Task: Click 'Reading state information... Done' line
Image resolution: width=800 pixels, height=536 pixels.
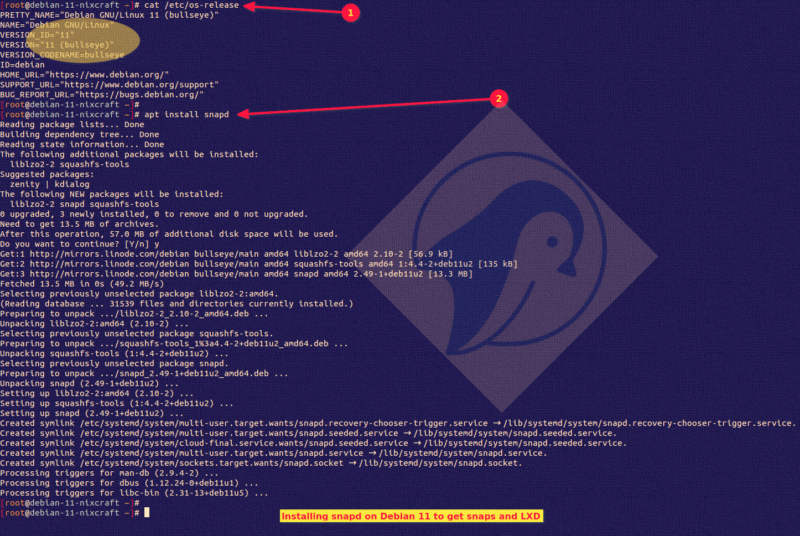Action: coord(82,144)
